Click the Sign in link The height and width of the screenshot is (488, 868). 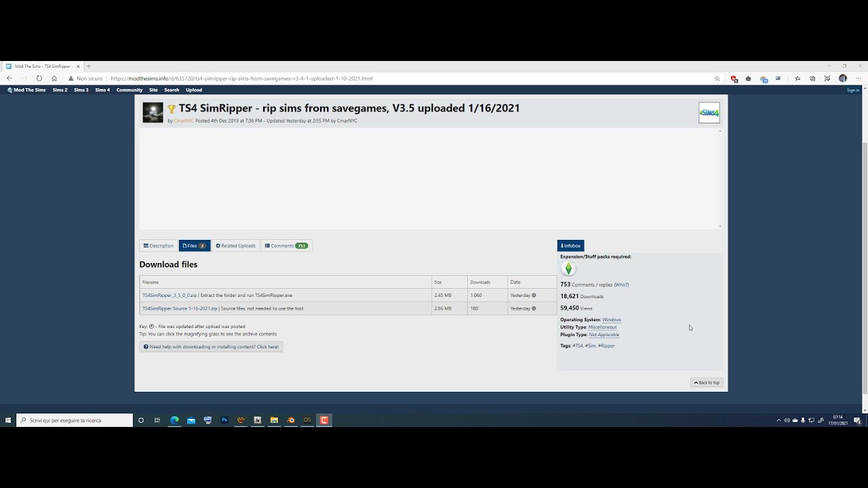click(853, 90)
